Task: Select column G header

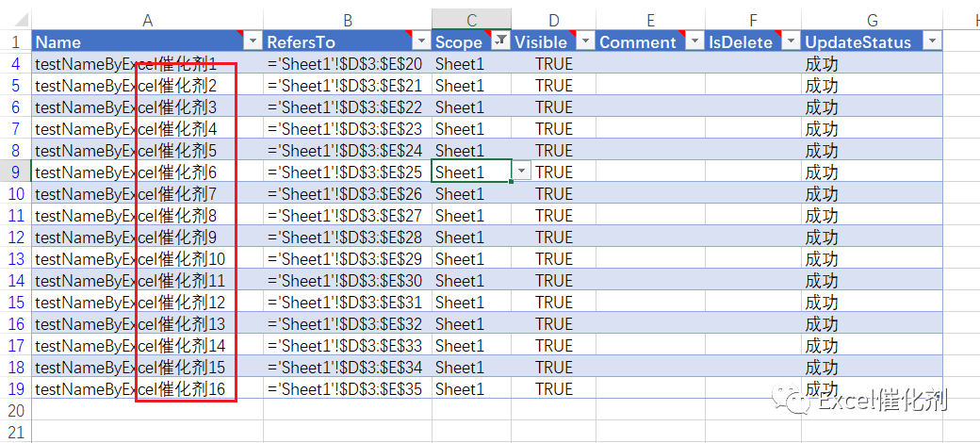Action: point(872,20)
